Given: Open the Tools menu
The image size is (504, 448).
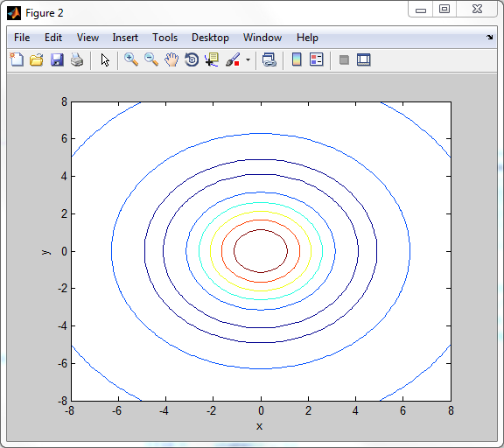Looking at the screenshot, I should [x=164, y=38].
